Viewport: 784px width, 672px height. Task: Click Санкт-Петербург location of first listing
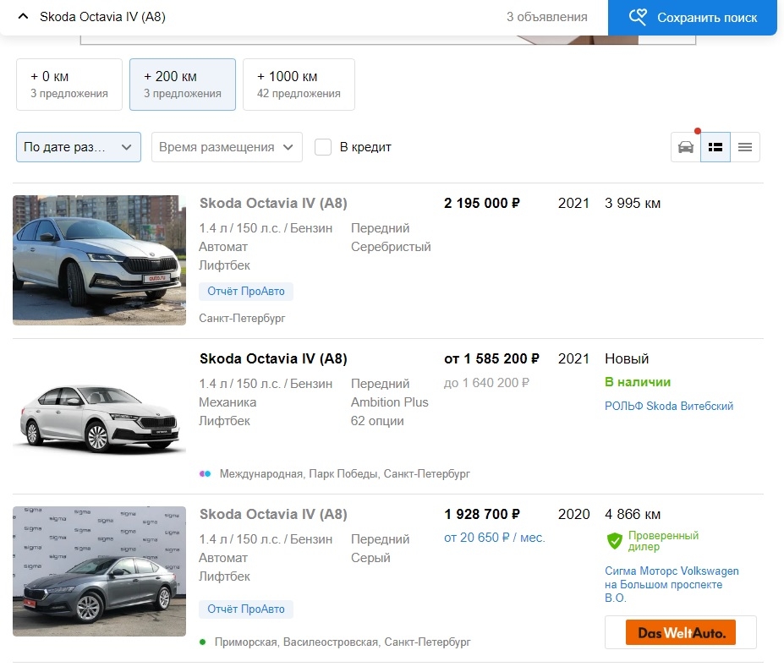(242, 319)
